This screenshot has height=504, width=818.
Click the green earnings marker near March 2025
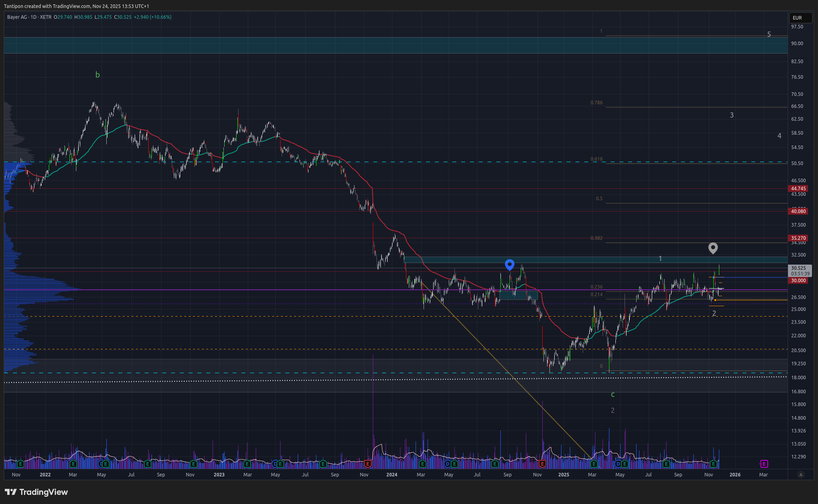[x=594, y=464]
